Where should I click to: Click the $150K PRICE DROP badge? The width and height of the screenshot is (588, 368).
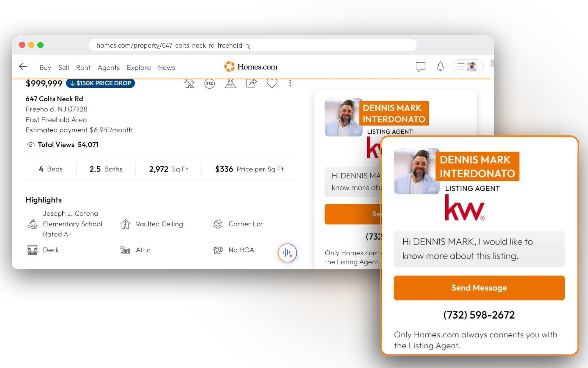[x=101, y=83]
